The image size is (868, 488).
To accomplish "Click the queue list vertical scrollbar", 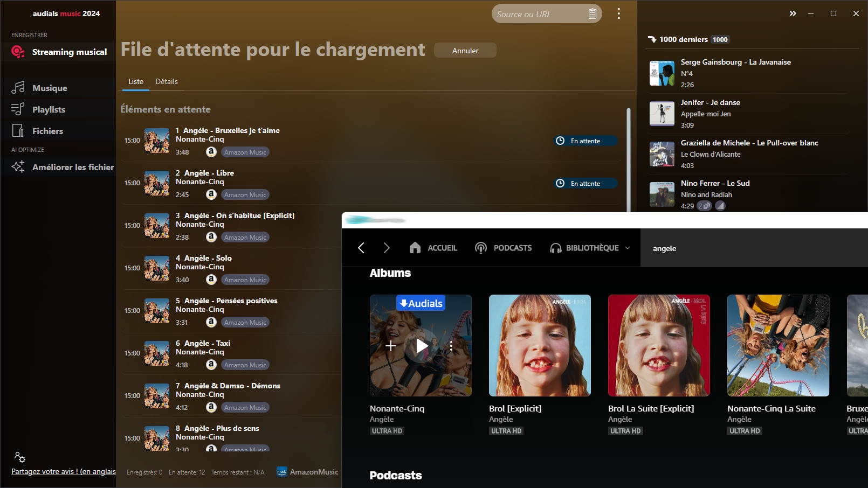I will [x=629, y=160].
